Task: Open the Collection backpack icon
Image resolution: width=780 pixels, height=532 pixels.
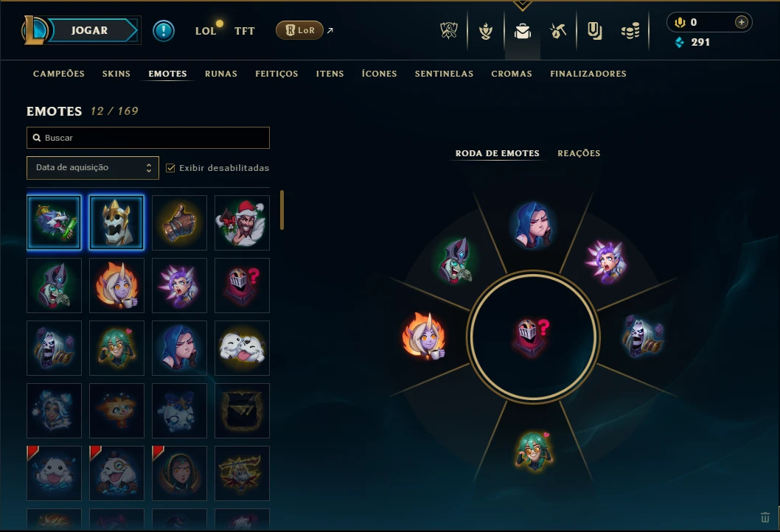Action: point(522,31)
